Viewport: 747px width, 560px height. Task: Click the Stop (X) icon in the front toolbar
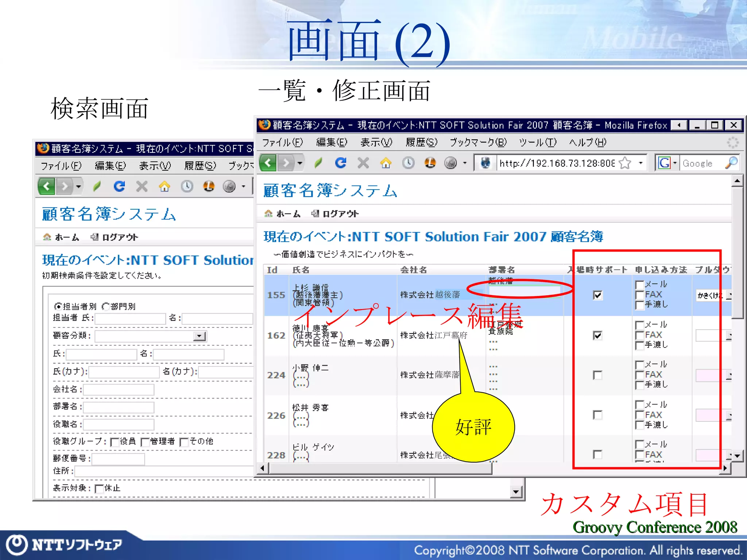tap(363, 163)
